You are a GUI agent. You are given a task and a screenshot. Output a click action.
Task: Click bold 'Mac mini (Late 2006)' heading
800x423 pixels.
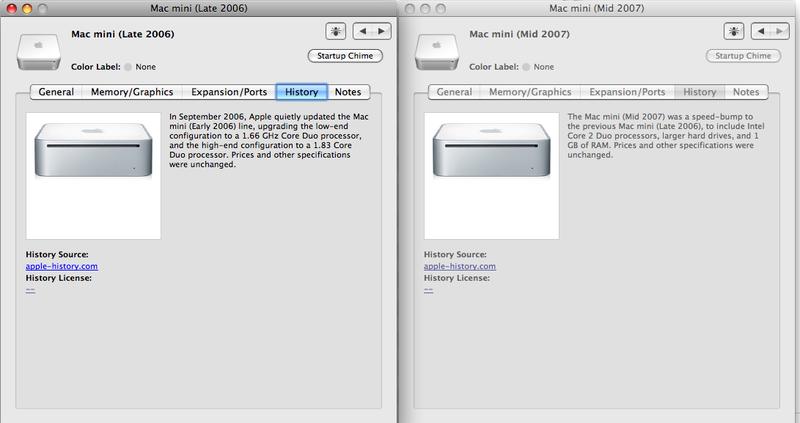click(x=122, y=34)
